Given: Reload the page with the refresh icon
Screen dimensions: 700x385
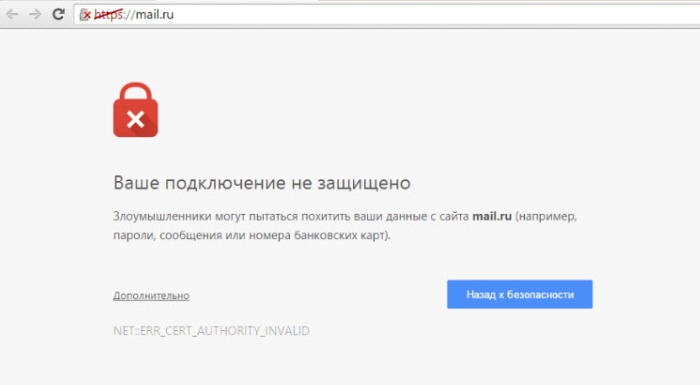Looking at the screenshot, I should (x=58, y=14).
